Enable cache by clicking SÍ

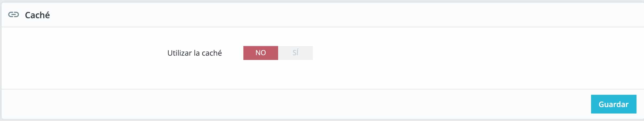point(295,53)
